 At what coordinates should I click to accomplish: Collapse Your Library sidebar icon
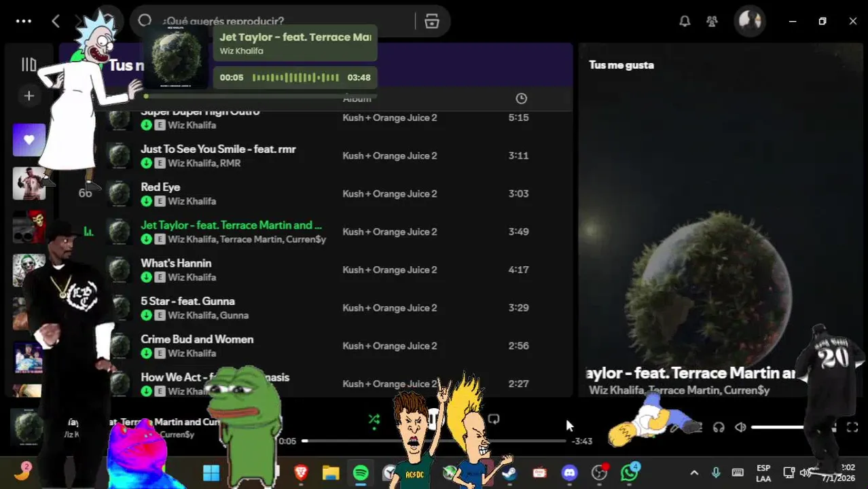click(x=29, y=65)
